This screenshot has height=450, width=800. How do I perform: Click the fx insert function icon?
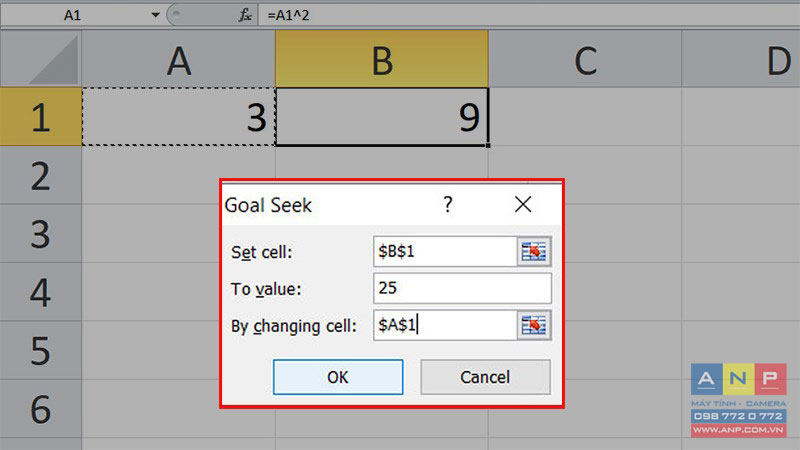[x=245, y=15]
